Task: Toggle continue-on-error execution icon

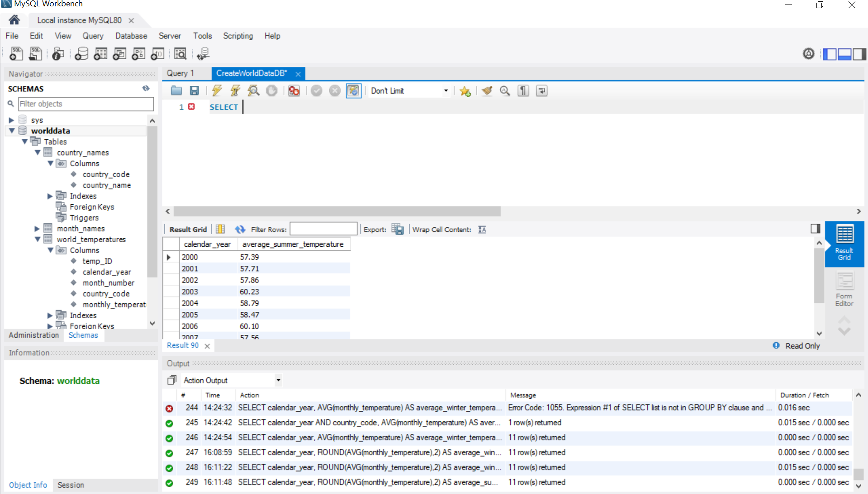Action: point(294,91)
